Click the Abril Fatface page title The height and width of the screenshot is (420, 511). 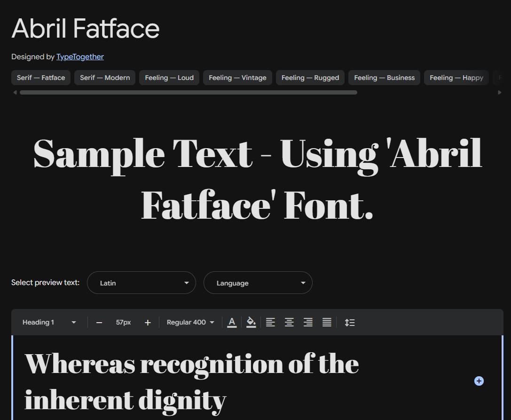pos(86,28)
